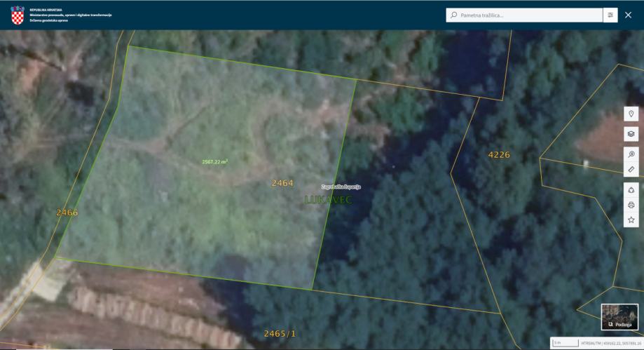Open the draw shapes tool
Viewport: 644px width, 350px height.
[x=631, y=190]
